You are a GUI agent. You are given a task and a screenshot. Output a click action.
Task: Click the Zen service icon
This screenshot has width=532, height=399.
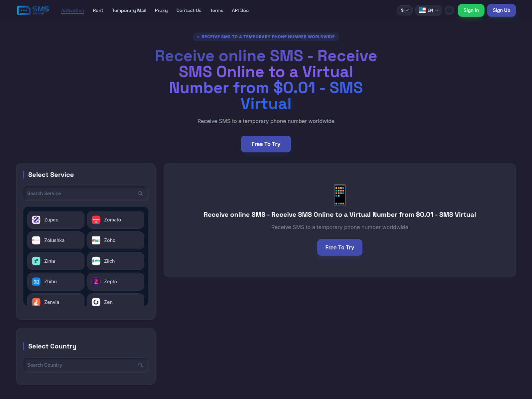96,302
